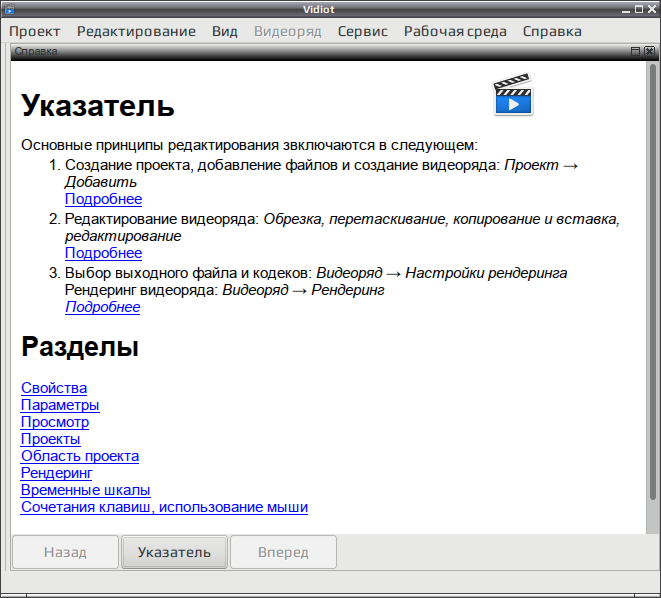Click the Назад button

65,552
